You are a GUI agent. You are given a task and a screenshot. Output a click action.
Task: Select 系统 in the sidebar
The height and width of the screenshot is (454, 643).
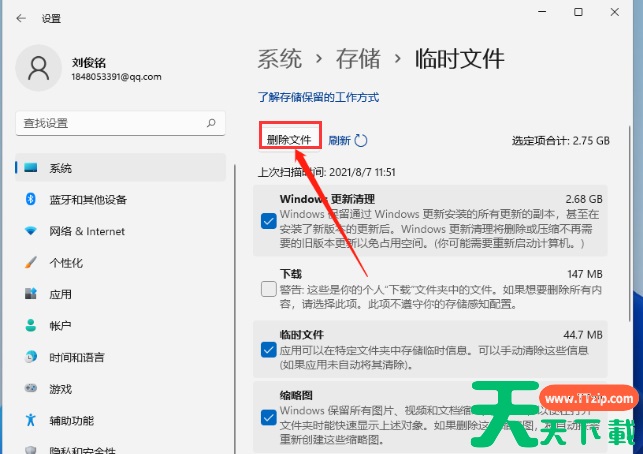(x=61, y=168)
